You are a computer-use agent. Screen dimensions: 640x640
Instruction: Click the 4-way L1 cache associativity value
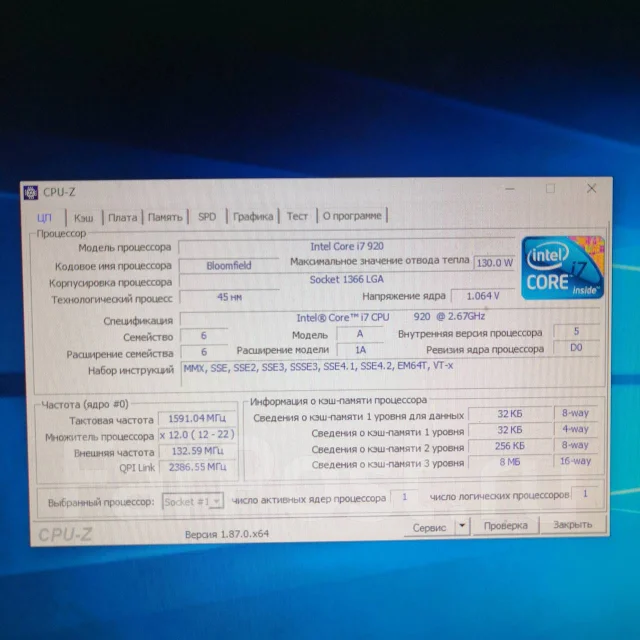[575, 429]
